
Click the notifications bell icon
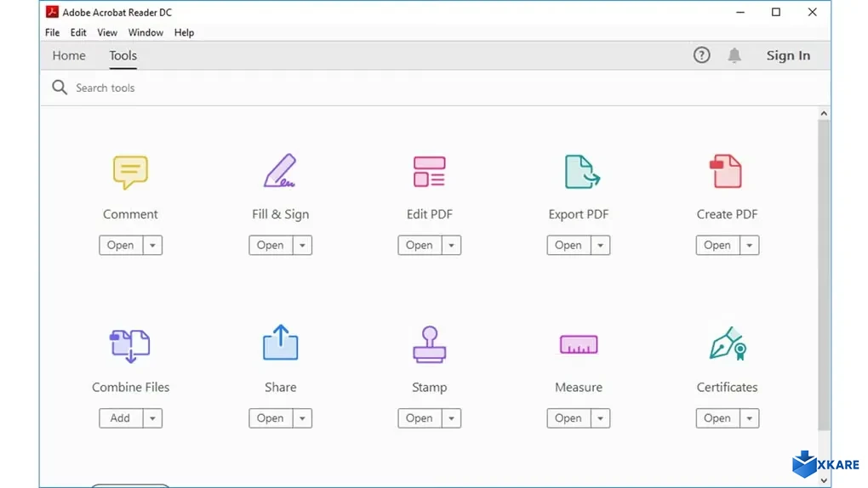734,55
